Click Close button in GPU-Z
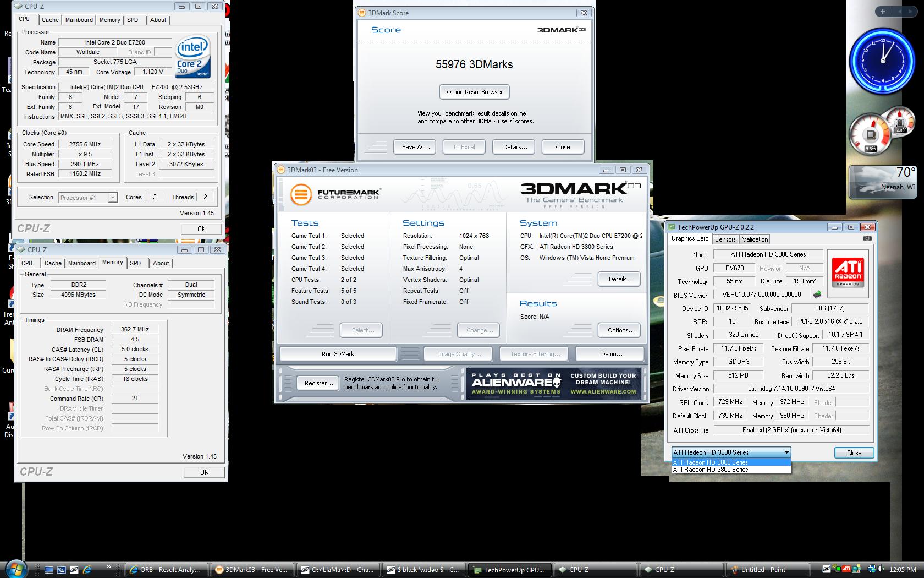Image resolution: width=924 pixels, height=578 pixels. click(x=854, y=452)
